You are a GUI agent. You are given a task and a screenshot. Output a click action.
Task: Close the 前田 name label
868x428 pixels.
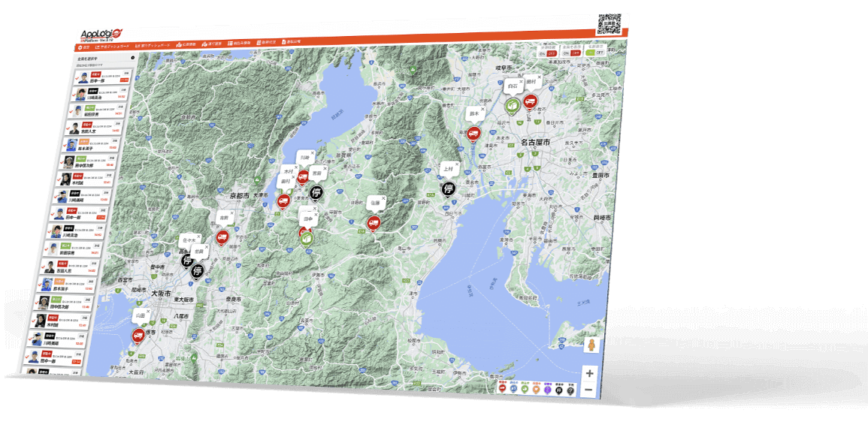coord(207,246)
